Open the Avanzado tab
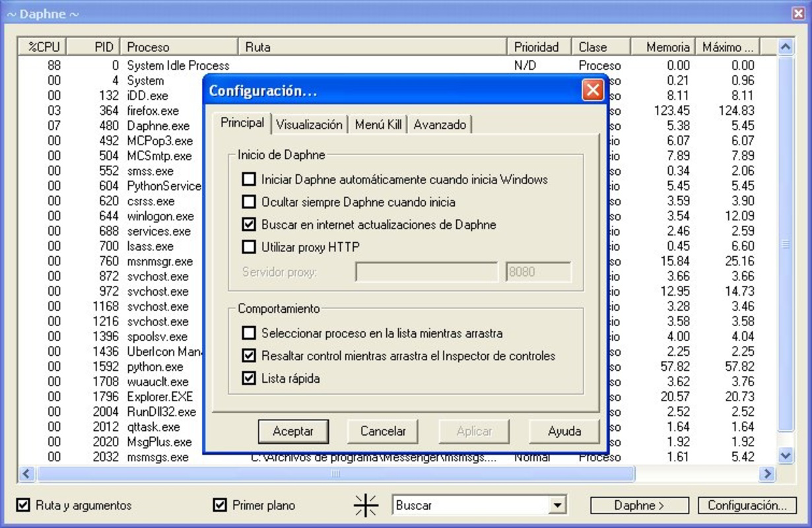812x528 pixels. (440, 124)
